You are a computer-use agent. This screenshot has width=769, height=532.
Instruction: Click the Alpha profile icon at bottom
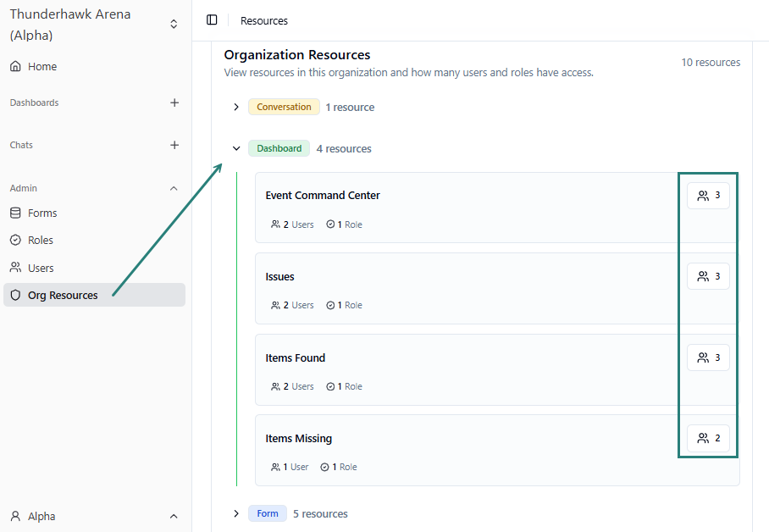point(17,516)
